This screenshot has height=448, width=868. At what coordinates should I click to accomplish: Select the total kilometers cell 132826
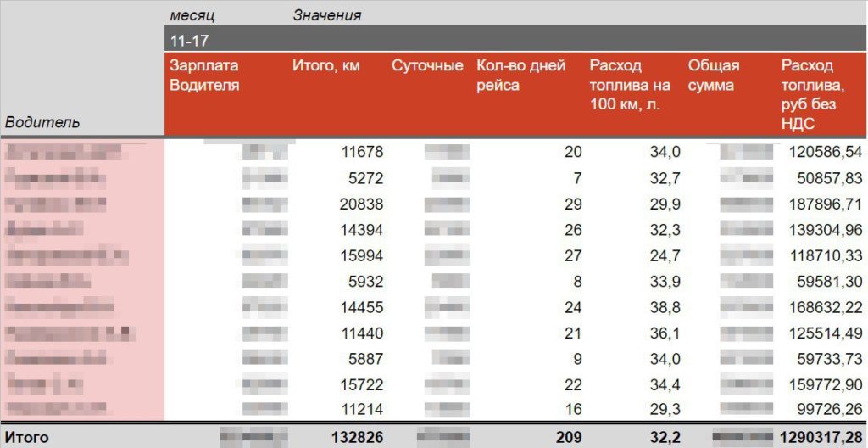pos(356,438)
